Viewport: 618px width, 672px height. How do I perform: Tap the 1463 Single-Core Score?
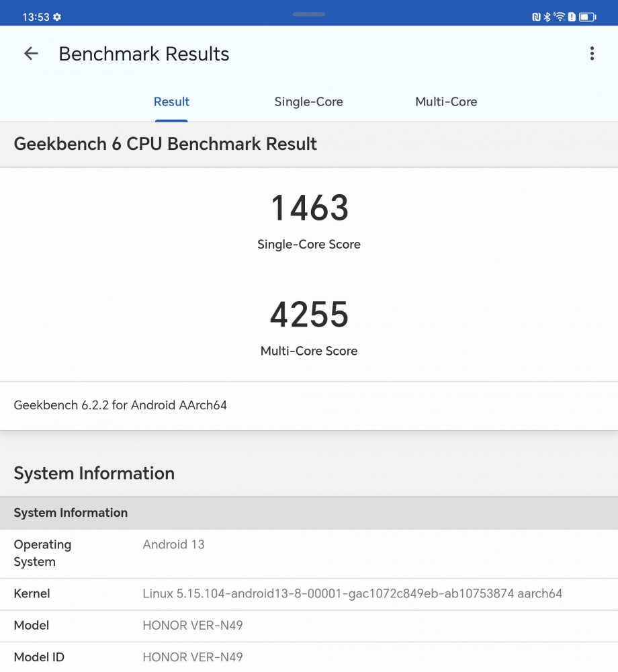(x=309, y=208)
